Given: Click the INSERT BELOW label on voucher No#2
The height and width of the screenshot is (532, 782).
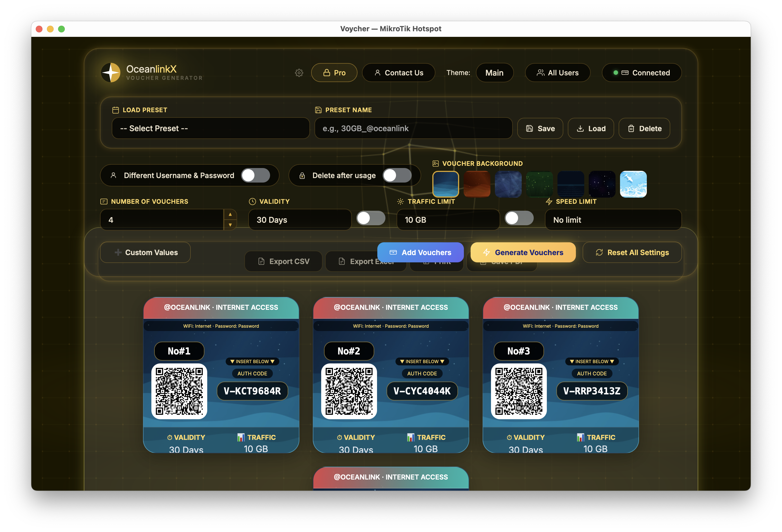Looking at the screenshot, I should pos(422,361).
